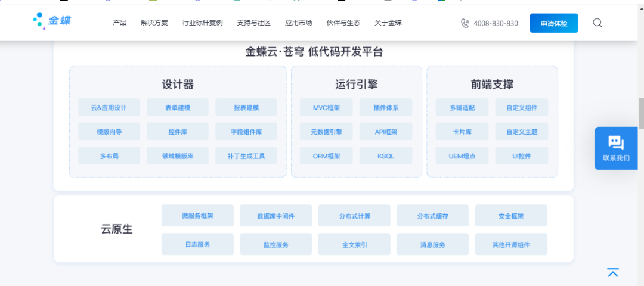
Task: Select the 微服务框架 tile
Action: pyautogui.click(x=197, y=216)
